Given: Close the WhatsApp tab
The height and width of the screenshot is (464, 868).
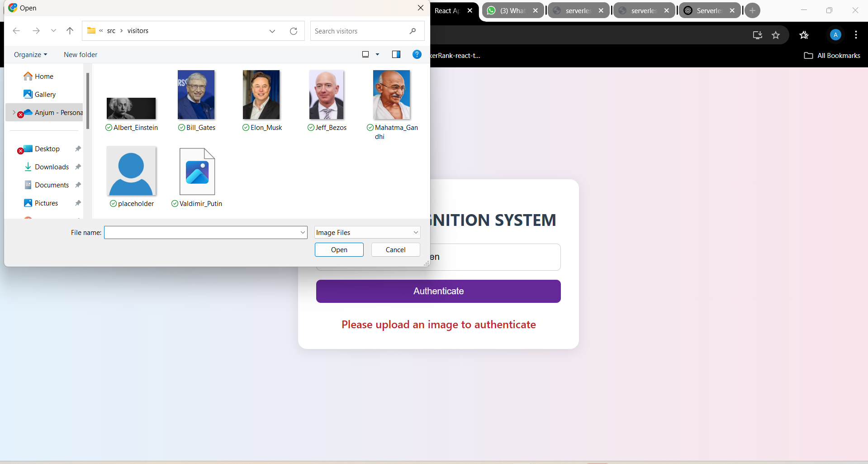Looking at the screenshot, I should (536, 10).
